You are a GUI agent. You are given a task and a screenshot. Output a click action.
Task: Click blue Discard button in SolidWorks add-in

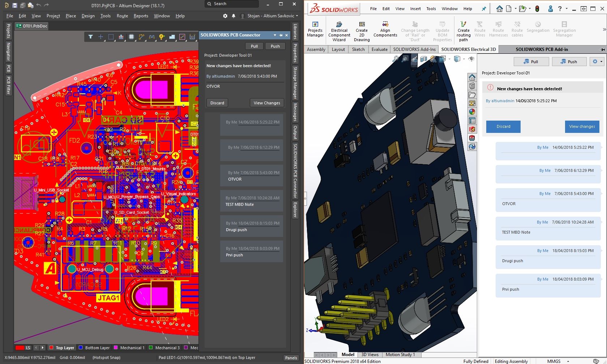coord(503,126)
